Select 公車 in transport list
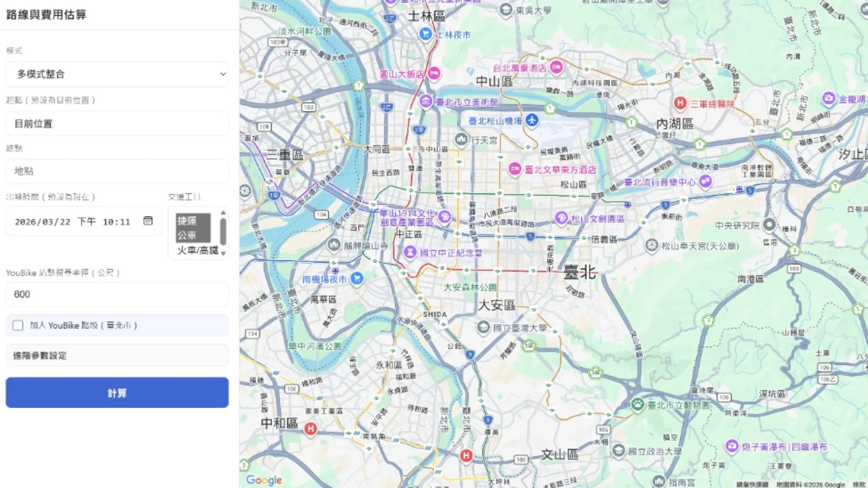Viewport: 868px width, 488px height. coord(193,235)
